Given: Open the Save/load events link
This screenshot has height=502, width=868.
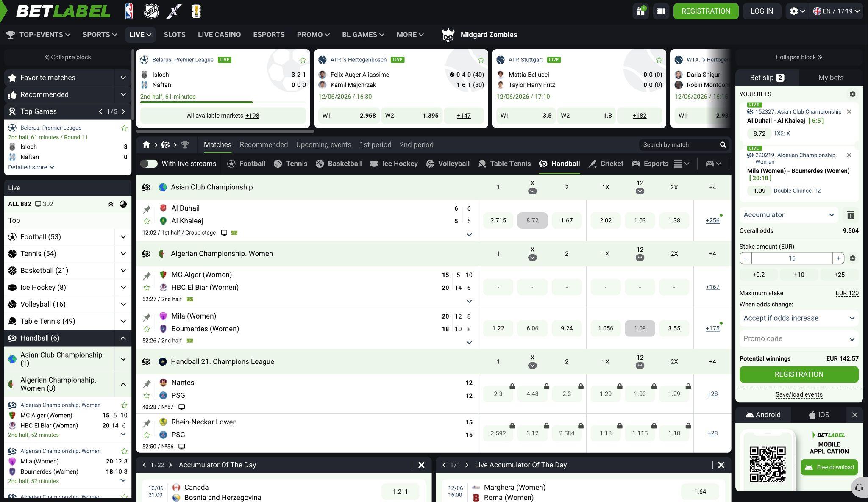Looking at the screenshot, I should coord(799,394).
